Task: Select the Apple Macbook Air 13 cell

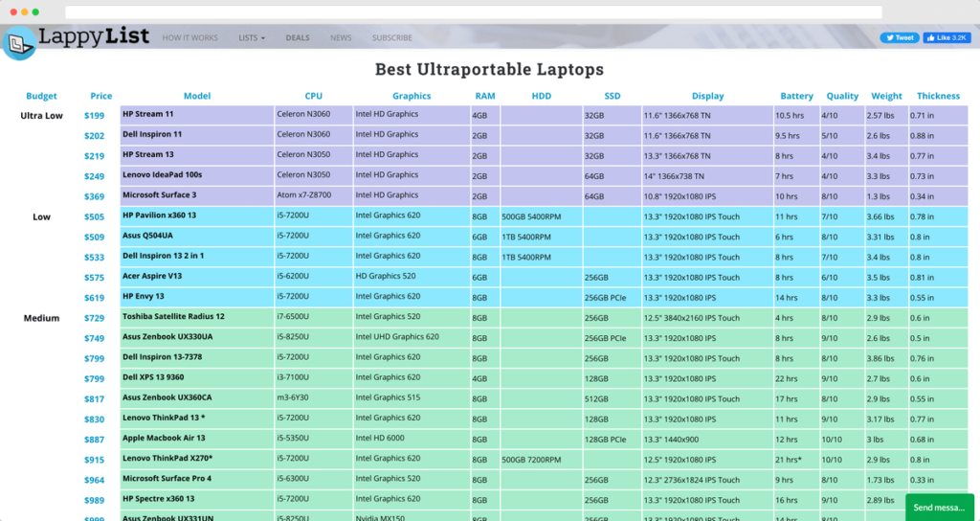Action: pos(197,439)
